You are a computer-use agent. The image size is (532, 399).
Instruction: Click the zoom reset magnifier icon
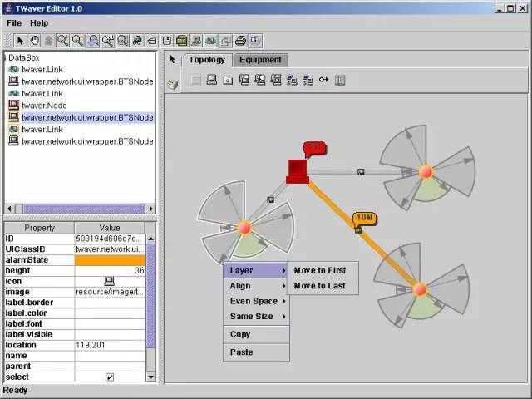coord(108,41)
